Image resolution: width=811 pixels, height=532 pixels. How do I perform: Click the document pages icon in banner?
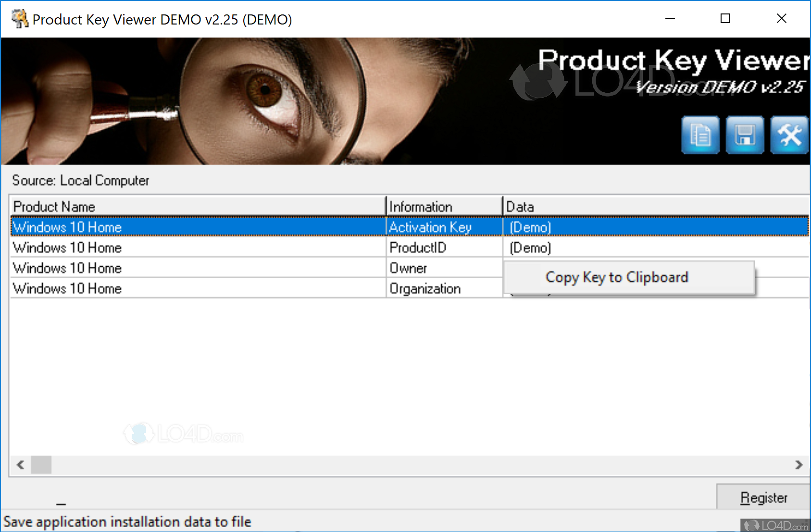point(700,135)
